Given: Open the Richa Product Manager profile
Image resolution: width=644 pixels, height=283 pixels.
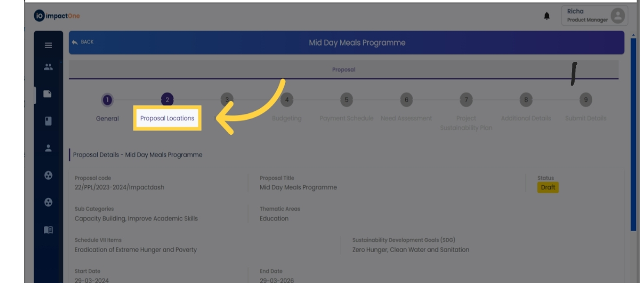Looking at the screenshot, I should [595, 16].
